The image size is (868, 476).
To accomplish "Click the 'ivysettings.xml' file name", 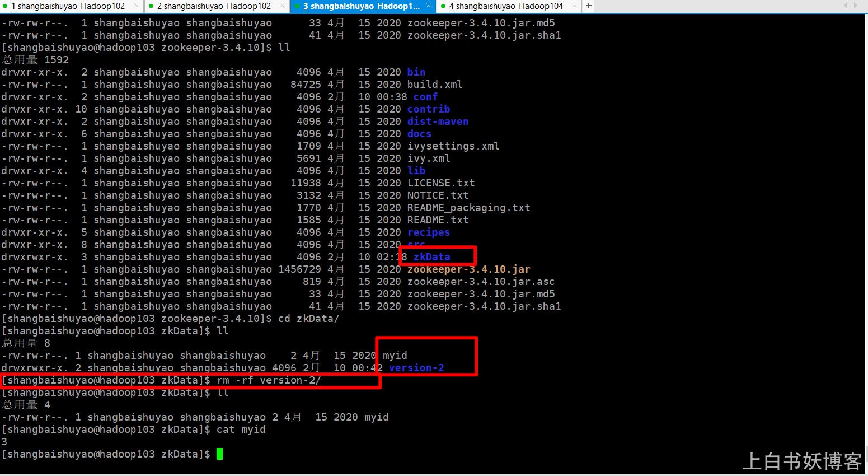I will [453, 146].
